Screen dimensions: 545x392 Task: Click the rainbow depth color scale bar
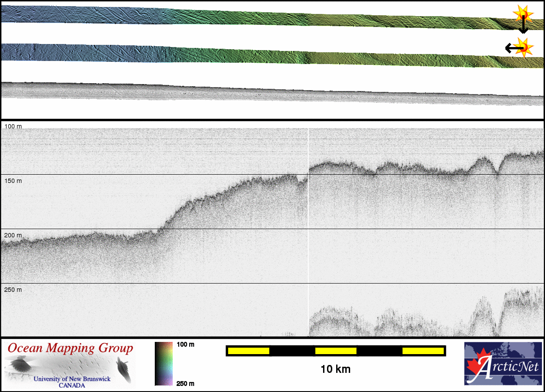(163, 364)
